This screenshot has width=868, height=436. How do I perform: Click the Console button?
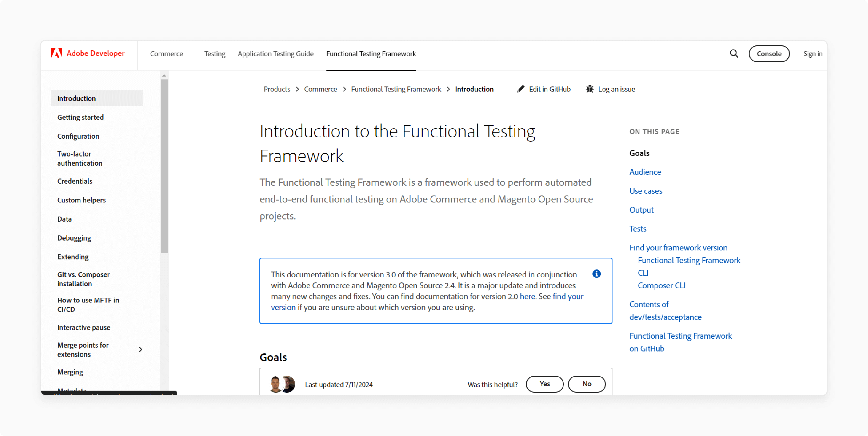(769, 54)
